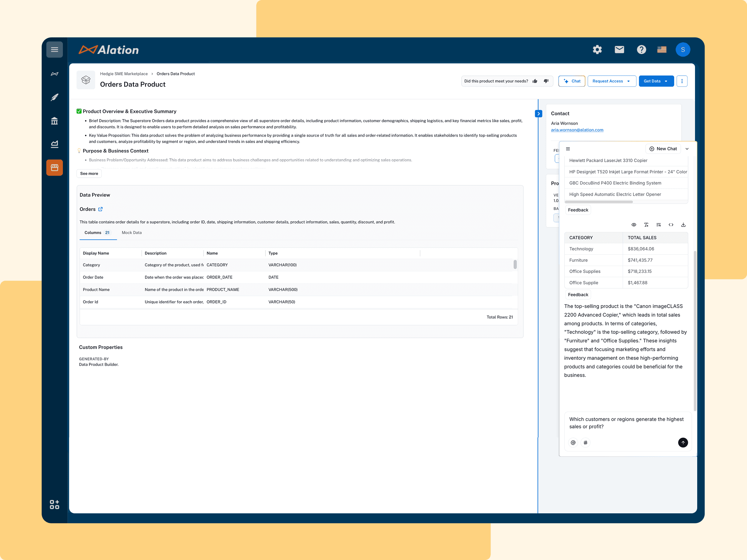The height and width of the screenshot is (560, 747).
Task: Collapse chat panel with chevron beside New Chat
Action: click(x=687, y=149)
